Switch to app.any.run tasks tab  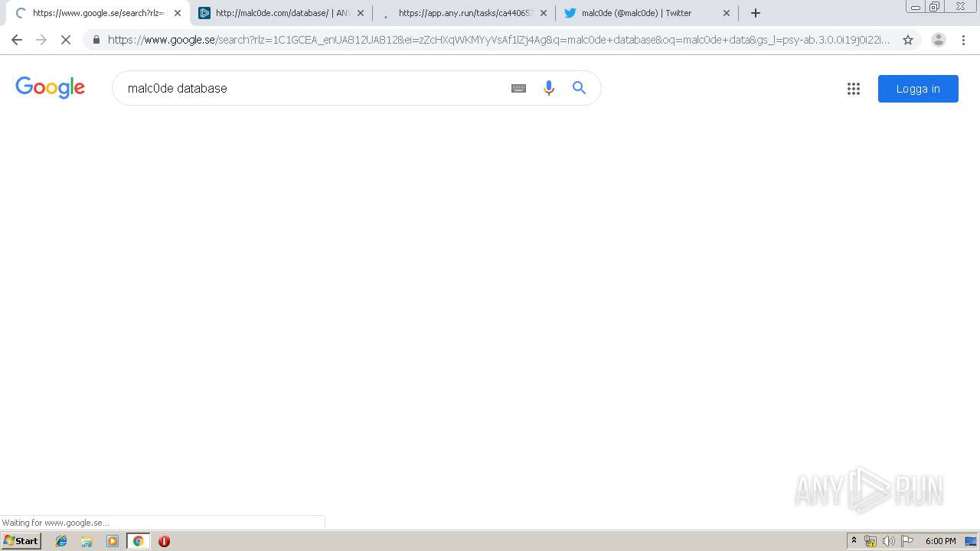click(463, 13)
